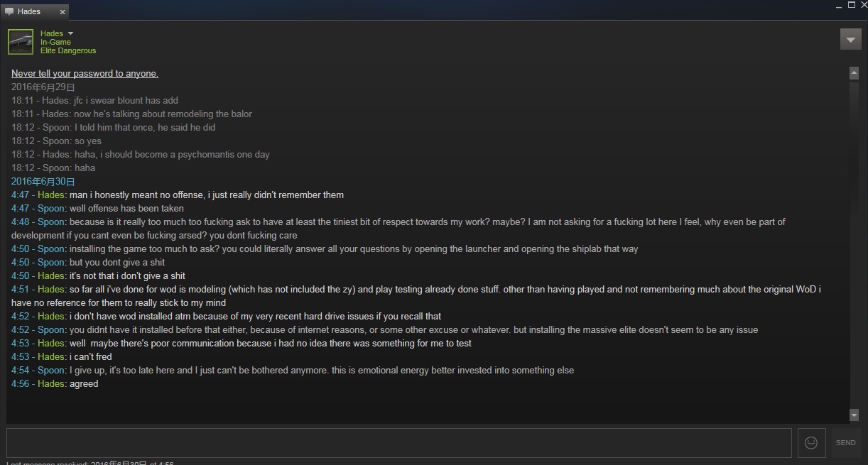The height and width of the screenshot is (465, 868).
Task: Expand the arrow next to Hades' name
Action: click(x=70, y=33)
